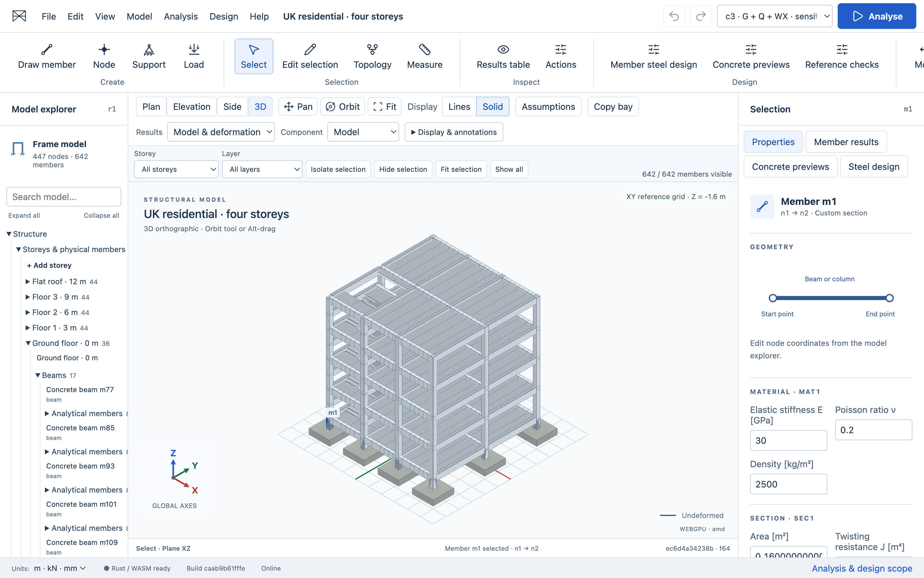Viewport: 924px width, 578px height.
Task: Activate the Support tool
Action: point(149,57)
